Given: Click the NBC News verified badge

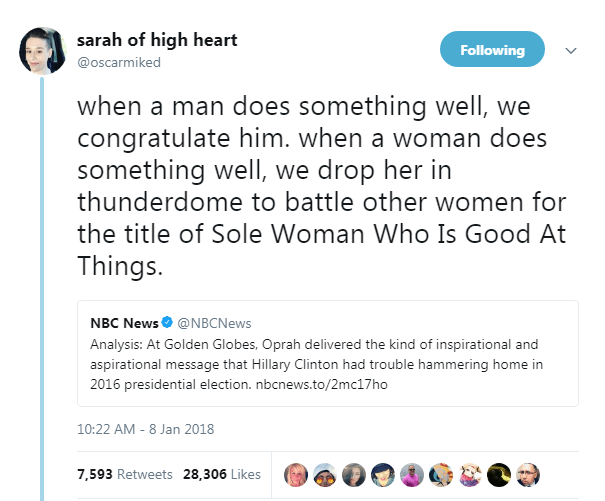Looking at the screenshot, I should [167, 323].
